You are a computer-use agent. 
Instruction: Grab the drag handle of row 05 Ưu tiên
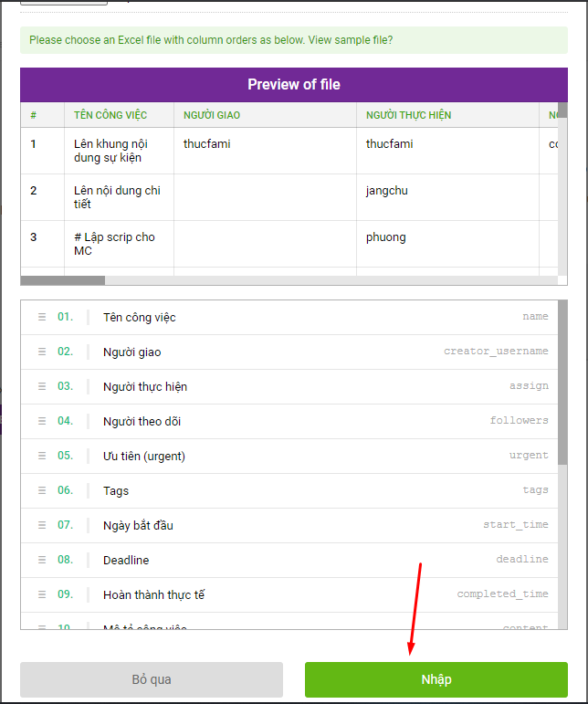pyautogui.click(x=42, y=456)
